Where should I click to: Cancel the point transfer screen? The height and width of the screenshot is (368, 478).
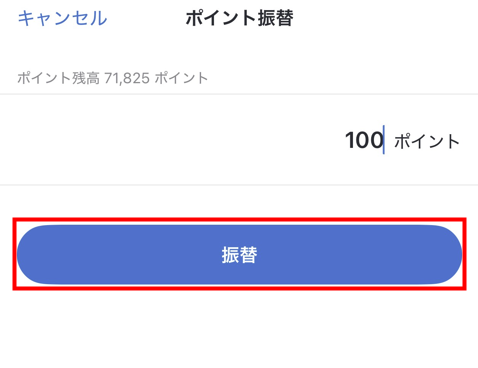(x=62, y=18)
